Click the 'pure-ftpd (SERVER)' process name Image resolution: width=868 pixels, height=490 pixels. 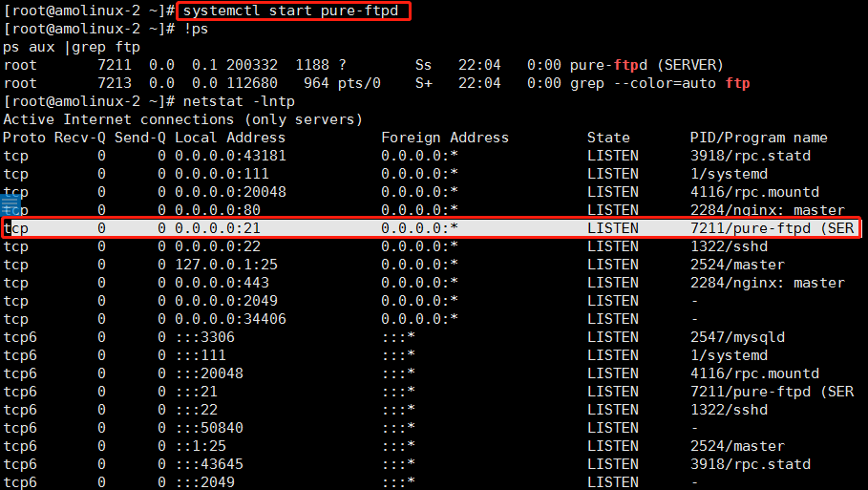coord(646,65)
